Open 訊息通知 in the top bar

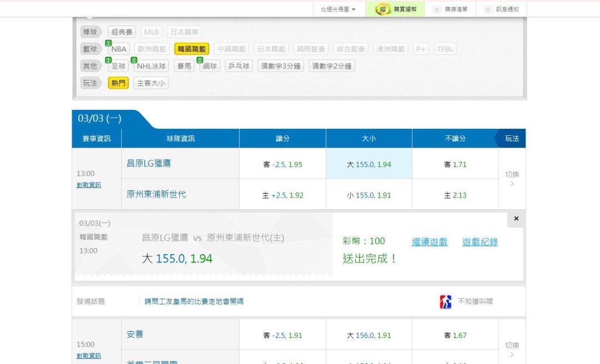pos(502,9)
